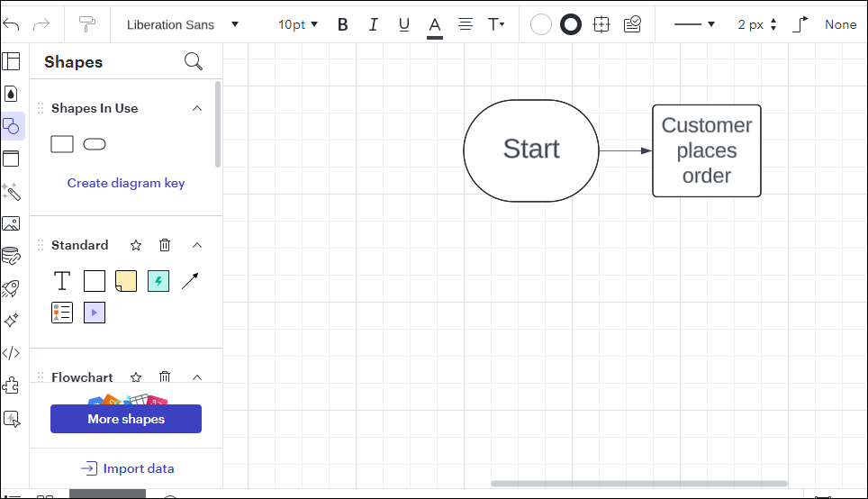Select the yellow sticky note shape
This screenshot has width=868, height=499.
pyautogui.click(x=126, y=281)
